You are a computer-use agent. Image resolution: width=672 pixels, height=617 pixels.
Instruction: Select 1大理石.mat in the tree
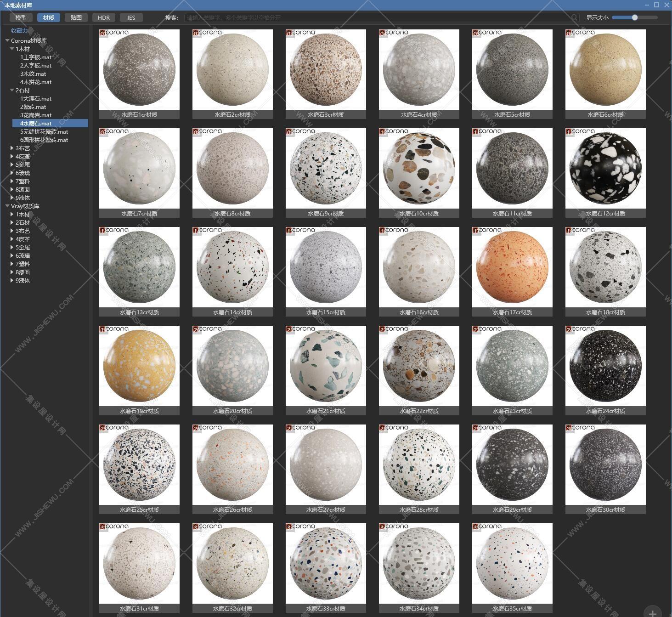coord(36,99)
